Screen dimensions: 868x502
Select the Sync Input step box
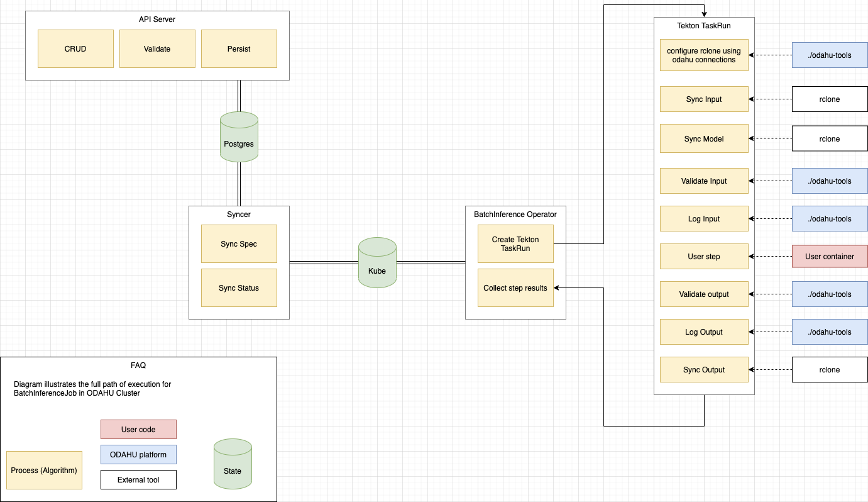[704, 99]
